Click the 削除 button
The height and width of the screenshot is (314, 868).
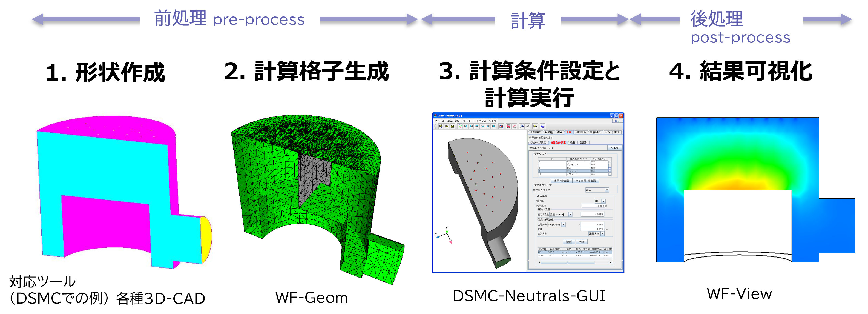coord(582,242)
